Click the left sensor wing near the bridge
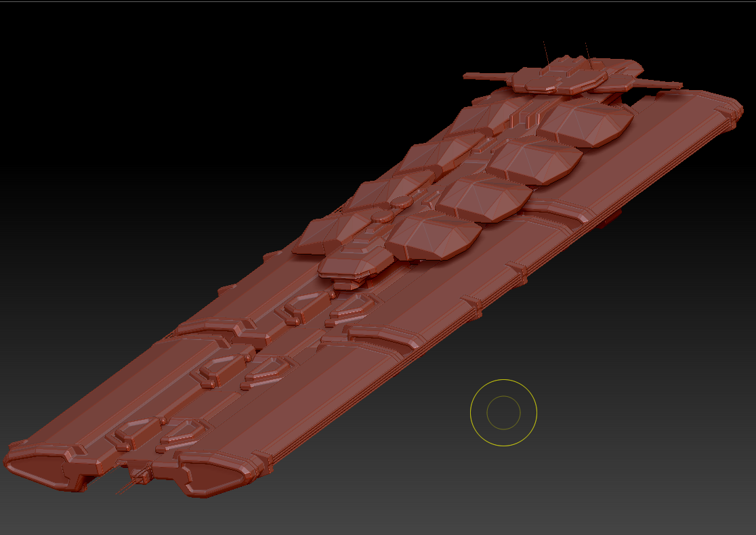This screenshot has height=535, width=756. coord(481,78)
